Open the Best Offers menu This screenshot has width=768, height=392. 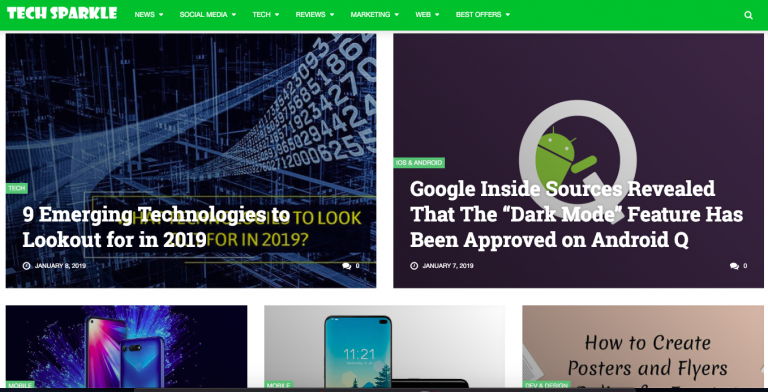[482, 15]
